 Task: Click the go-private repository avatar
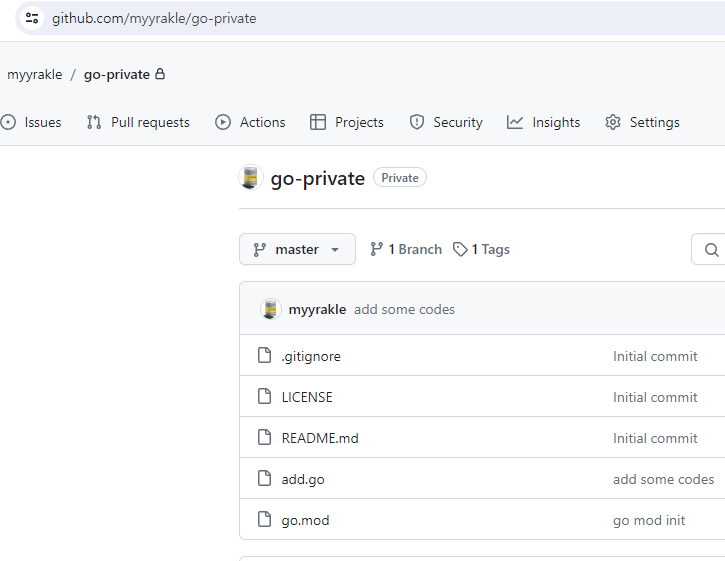point(251,178)
